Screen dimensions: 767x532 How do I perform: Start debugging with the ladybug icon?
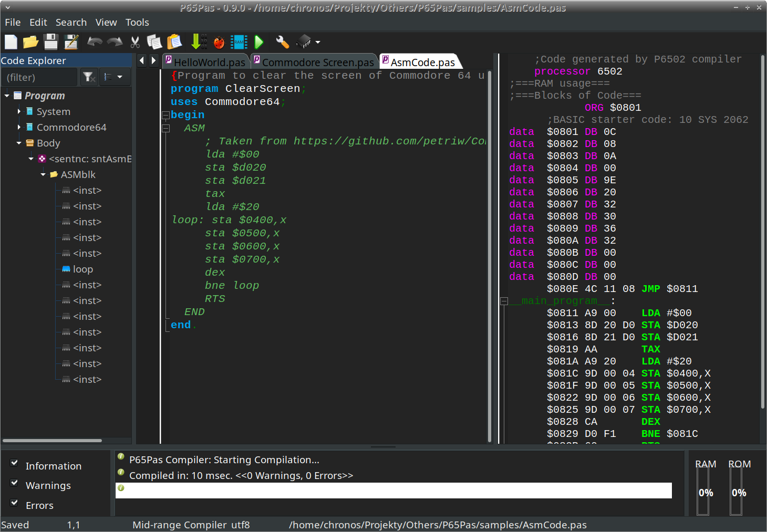pyautogui.click(x=219, y=42)
